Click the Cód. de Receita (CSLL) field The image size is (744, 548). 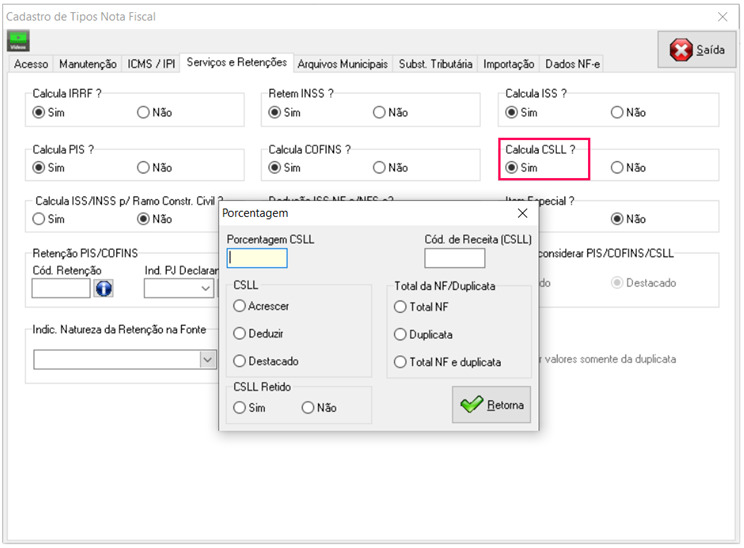(454, 259)
